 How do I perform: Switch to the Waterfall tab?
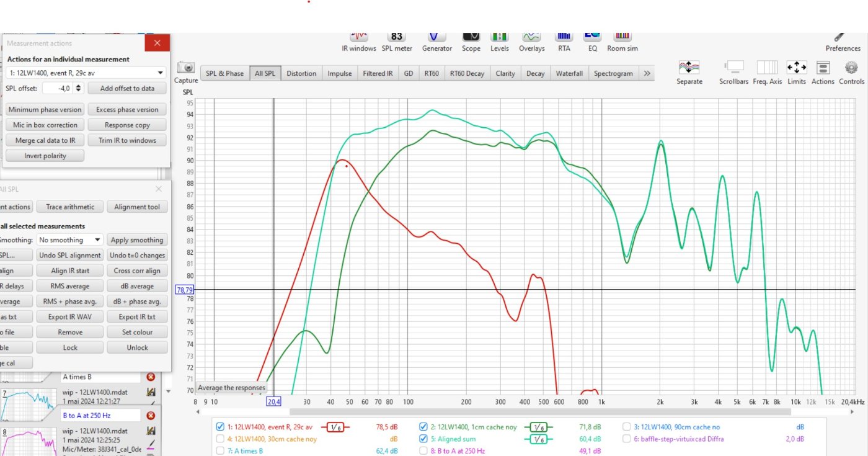pos(569,73)
